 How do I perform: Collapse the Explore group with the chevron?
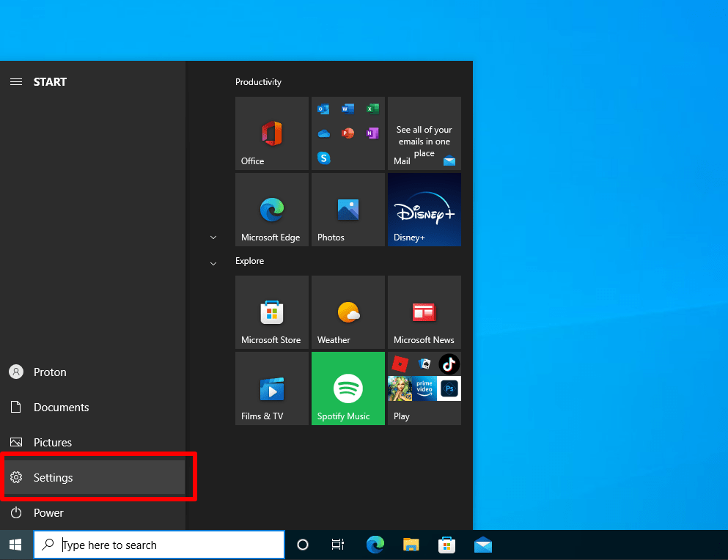213,263
